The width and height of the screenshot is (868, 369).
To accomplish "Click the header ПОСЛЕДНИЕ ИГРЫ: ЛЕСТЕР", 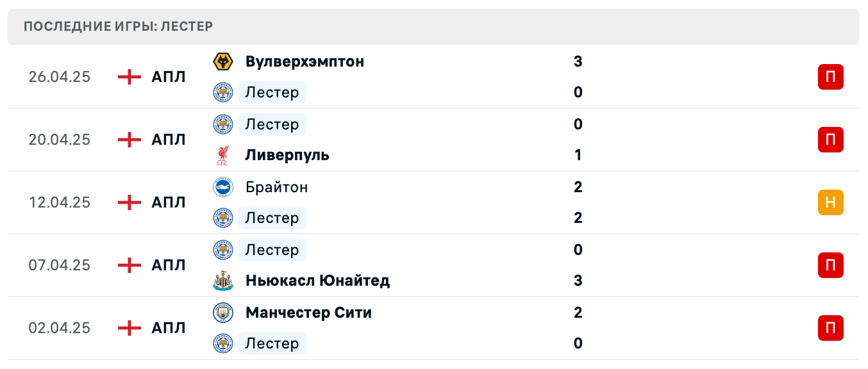I will click(x=119, y=26).
